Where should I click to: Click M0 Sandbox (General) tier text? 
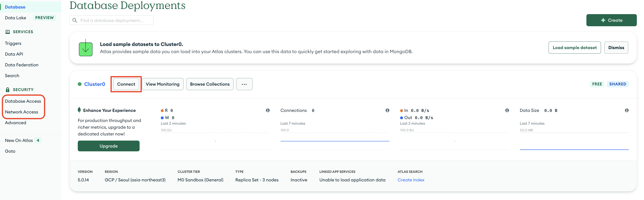(x=200, y=180)
